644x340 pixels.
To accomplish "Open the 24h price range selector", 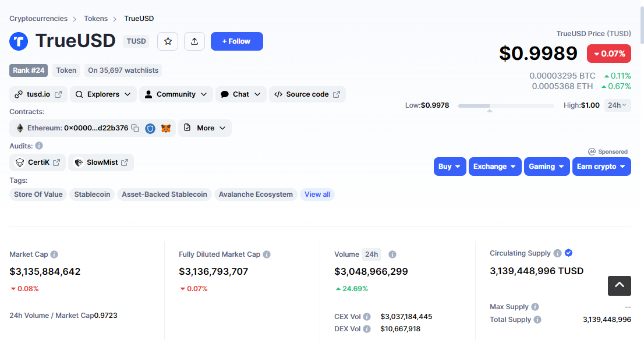I will 617,105.
